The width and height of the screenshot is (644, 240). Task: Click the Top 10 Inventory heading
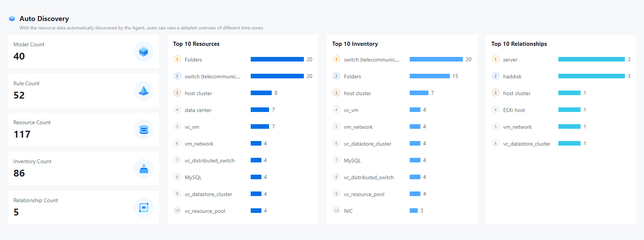[x=355, y=44]
